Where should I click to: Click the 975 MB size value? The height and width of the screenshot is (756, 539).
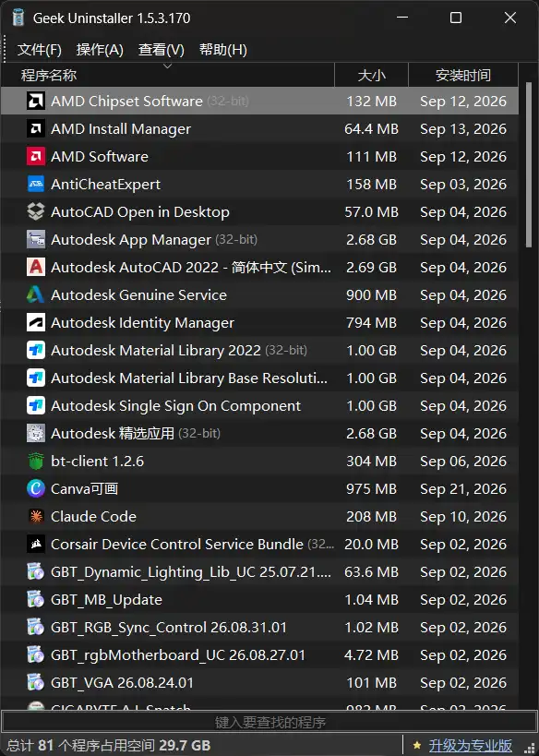click(371, 489)
